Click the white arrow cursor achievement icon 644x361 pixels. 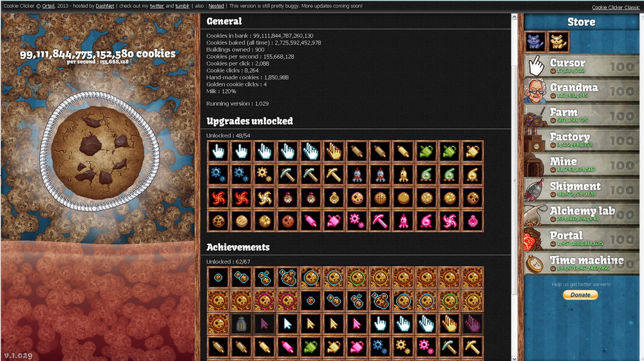(287, 324)
